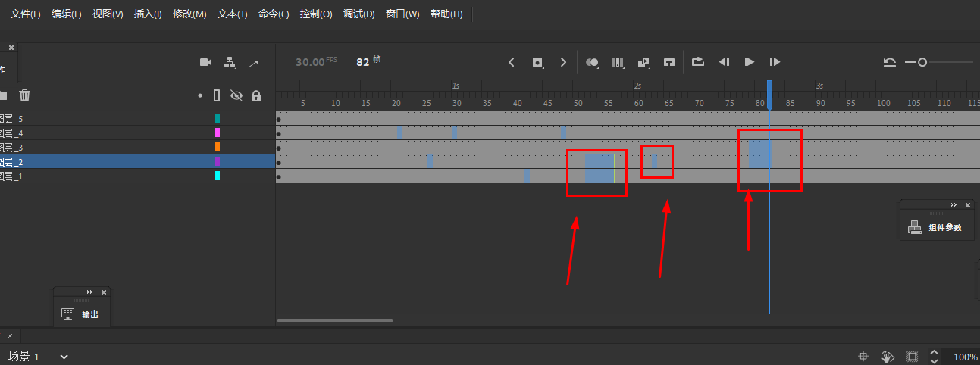Image resolution: width=980 pixels, height=365 pixels.
Task: Click the timeline zoom slider handle
Action: [x=922, y=62]
